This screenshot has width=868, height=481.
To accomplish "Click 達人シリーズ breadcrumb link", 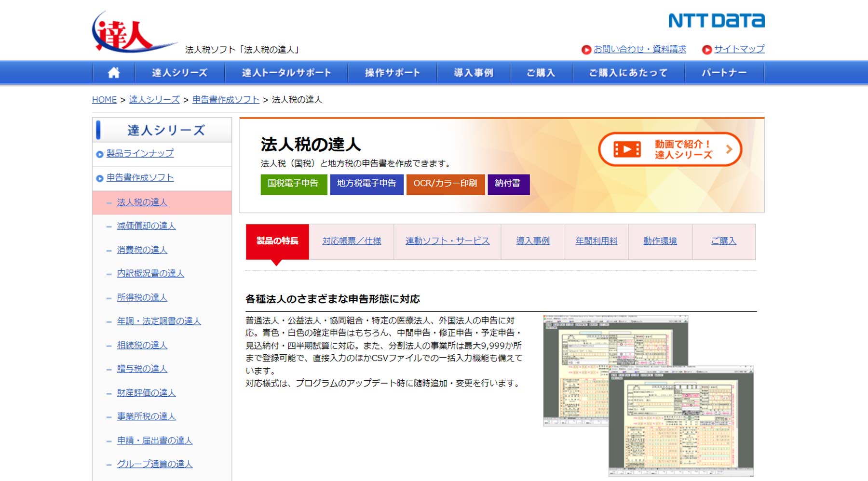I will coord(154,100).
